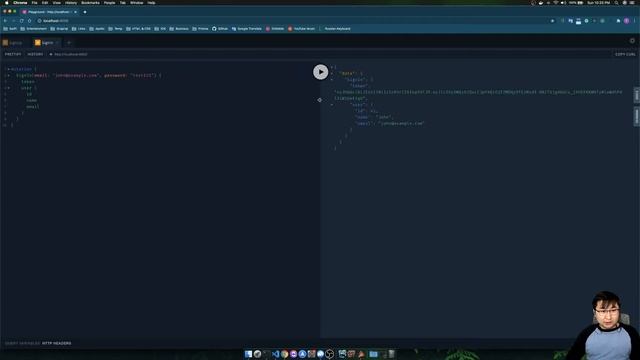640x360 pixels.
Task: Open the Help menu
Action: point(151,3)
